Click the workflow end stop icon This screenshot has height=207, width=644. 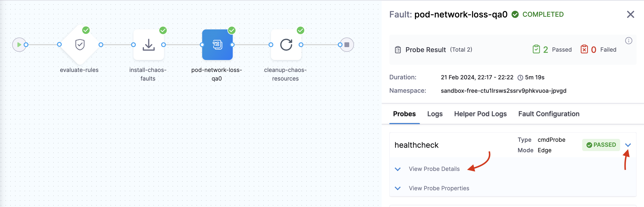click(347, 45)
